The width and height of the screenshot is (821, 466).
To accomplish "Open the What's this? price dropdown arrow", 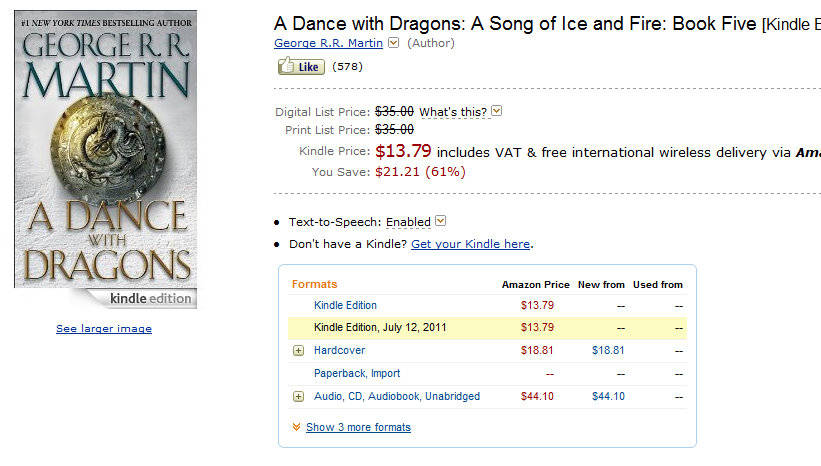I will click(x=497, y=111).
